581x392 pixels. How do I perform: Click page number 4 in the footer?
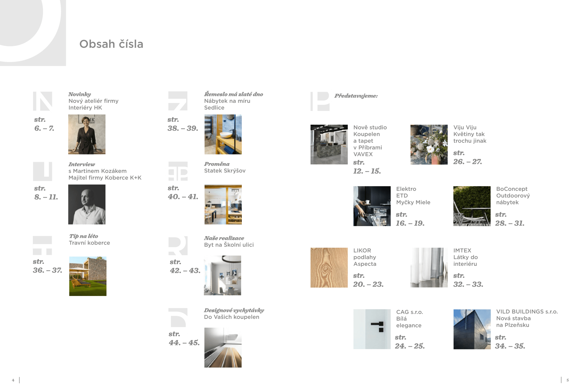click(x=13, y=380)
